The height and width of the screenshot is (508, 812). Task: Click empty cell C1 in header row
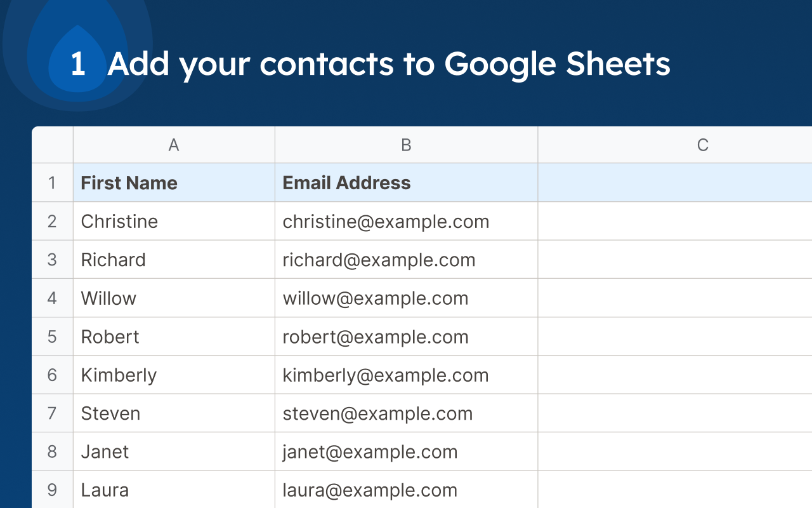675,183
